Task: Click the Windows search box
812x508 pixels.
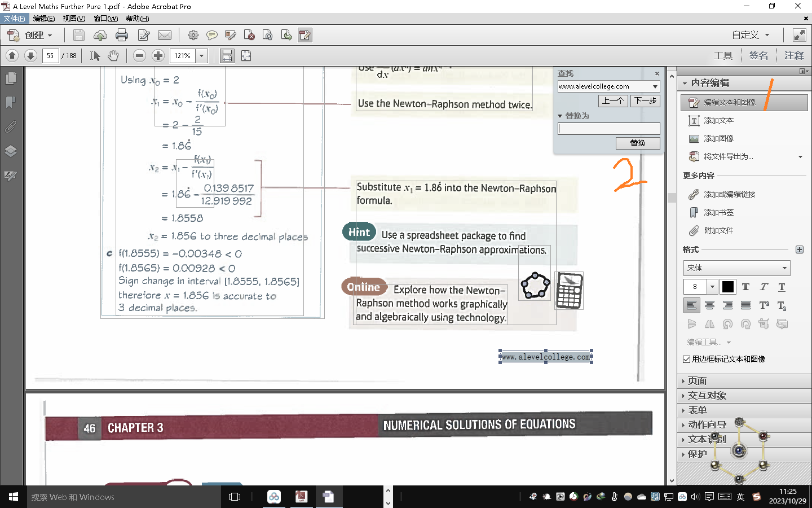Action: point(124,497)
